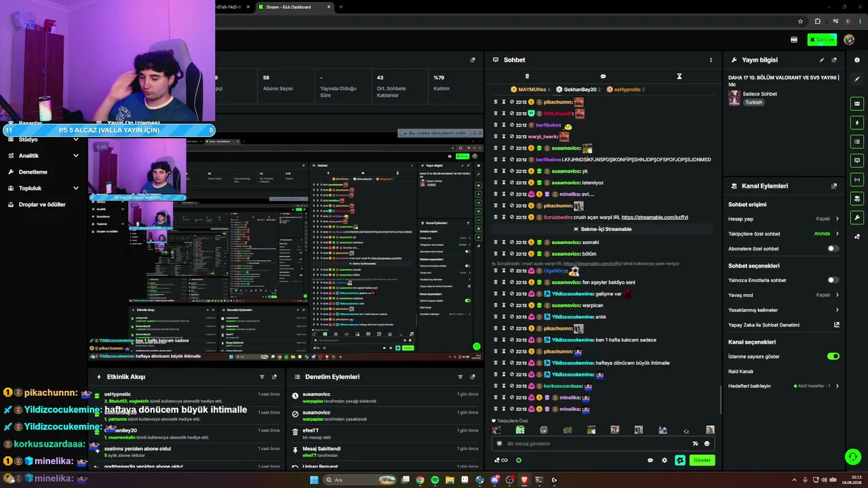Image resolution: width=868 pixels, height=488 pixels.
Task: Click the Turkish language tag
Action: (753, 102)
